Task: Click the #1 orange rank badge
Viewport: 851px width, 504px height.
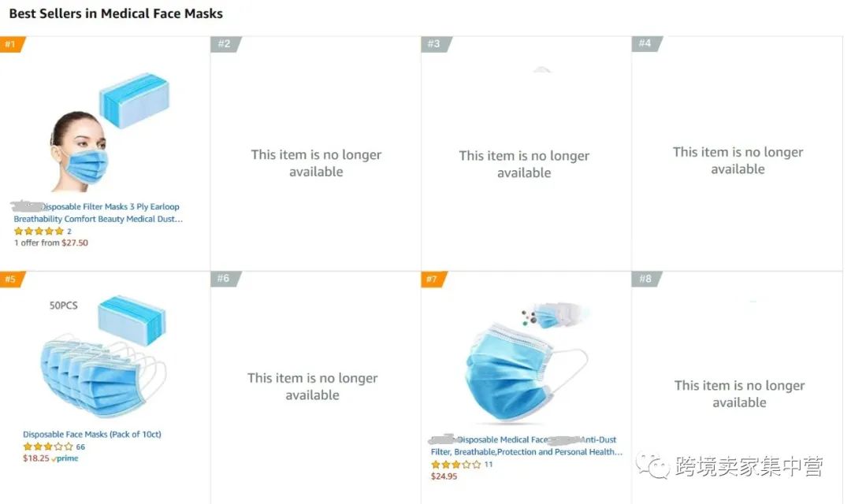Action: tap(11, 44)
